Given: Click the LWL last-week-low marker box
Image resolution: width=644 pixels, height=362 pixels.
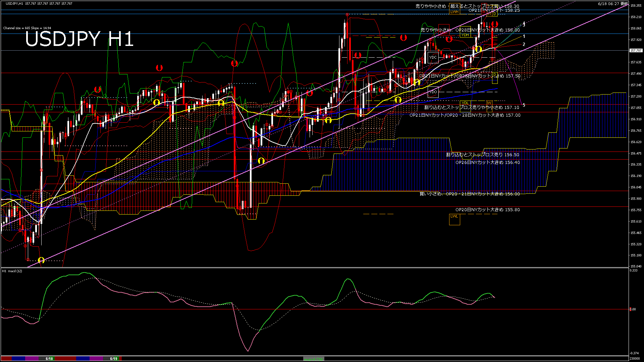Looking at the screenshot, I should point(454,219).
